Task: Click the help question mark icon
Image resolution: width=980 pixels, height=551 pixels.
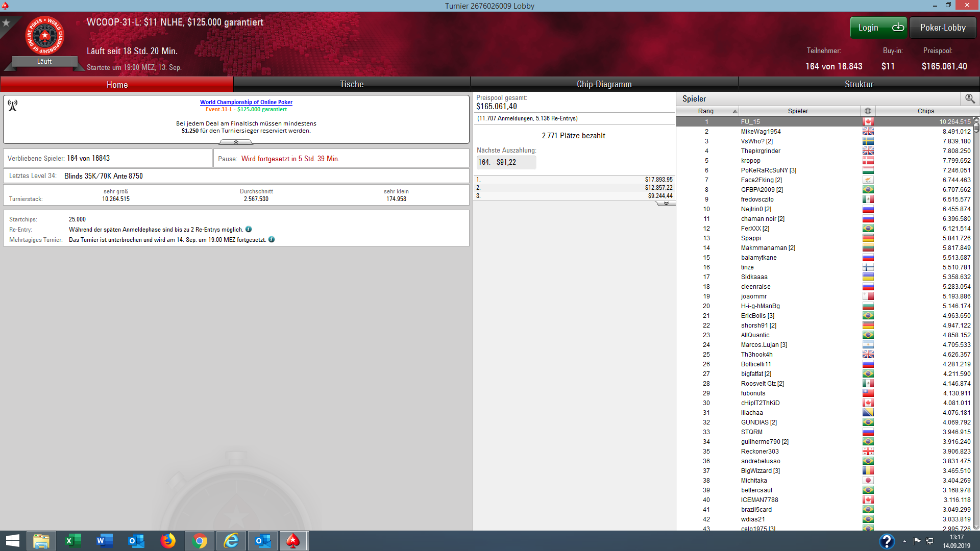Action: (887, 541)
